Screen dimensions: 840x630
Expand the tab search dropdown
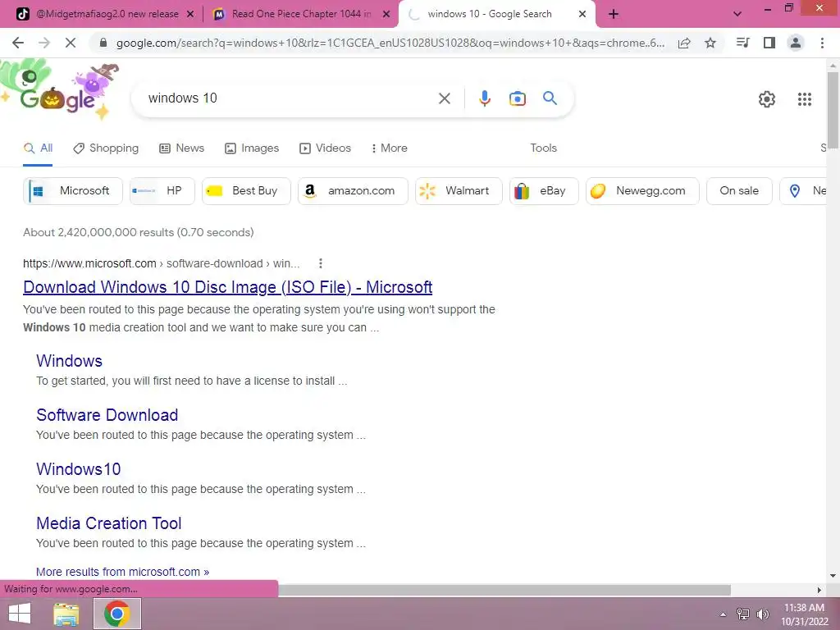(737, 14)
